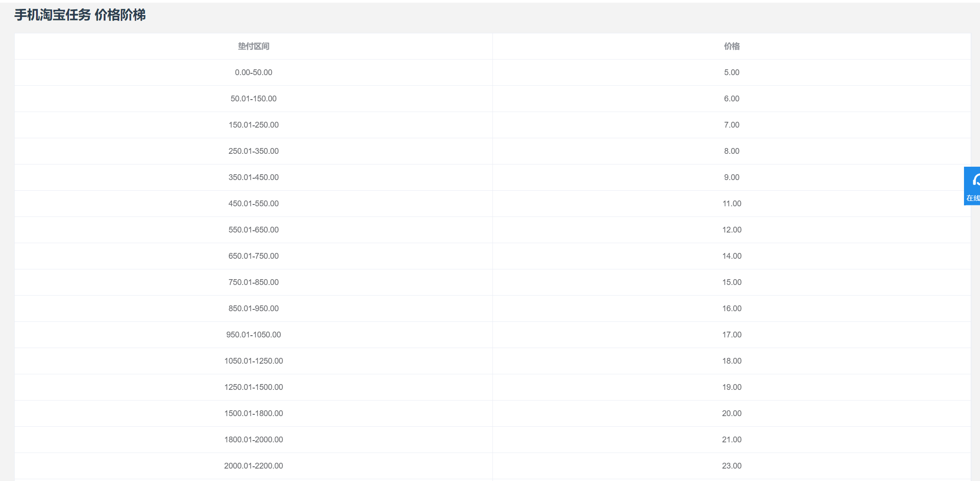
Task: Click the price value 12.00
Action: point(732,230)
